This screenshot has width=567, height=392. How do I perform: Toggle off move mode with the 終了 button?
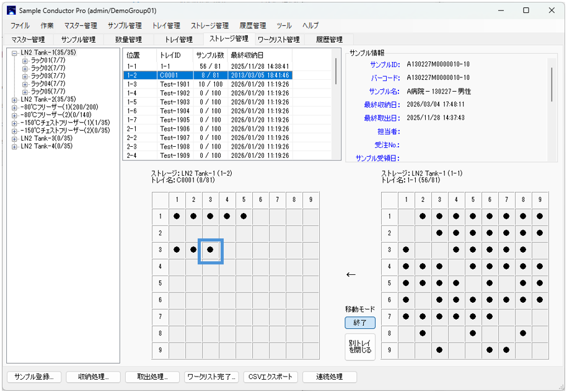point(360,323)
